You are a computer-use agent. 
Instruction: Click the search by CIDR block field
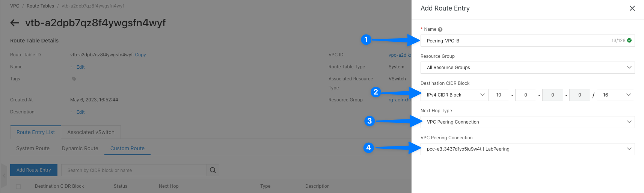[134, 170]
